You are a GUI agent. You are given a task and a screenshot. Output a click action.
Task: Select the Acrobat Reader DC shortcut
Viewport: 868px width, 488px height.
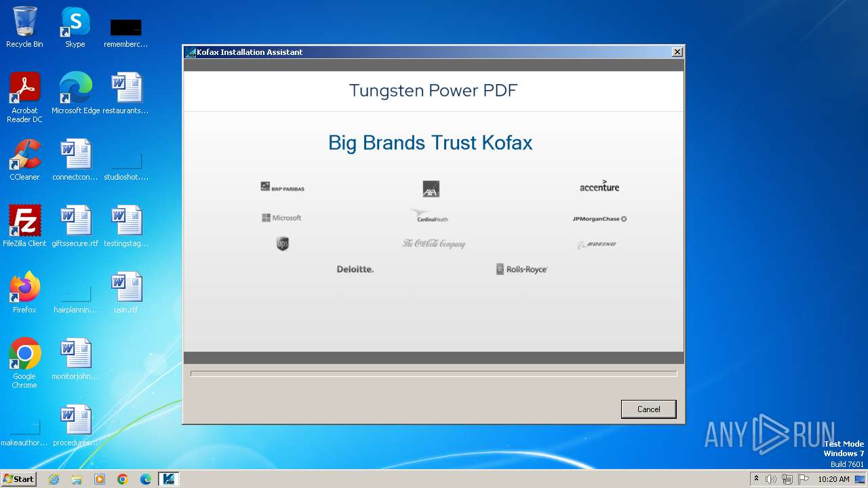click(24, 98)
